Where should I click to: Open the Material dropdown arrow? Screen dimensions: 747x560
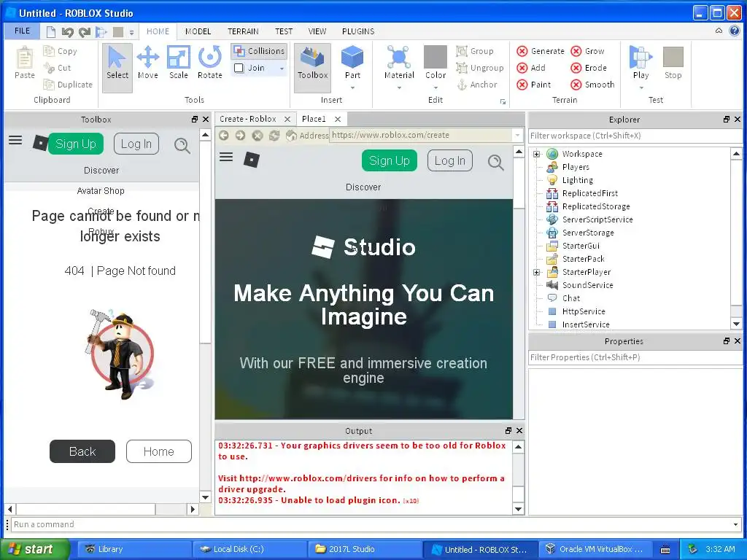(x=399, y=87)
